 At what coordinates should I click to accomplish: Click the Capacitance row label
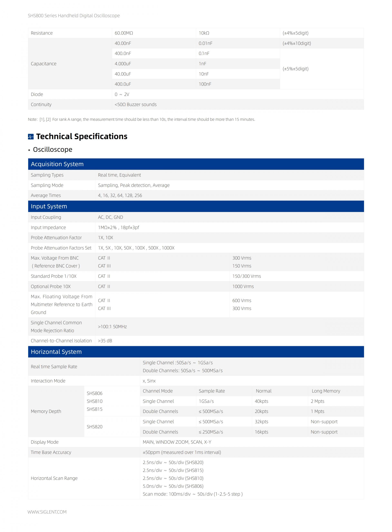[x=43, y=64]
